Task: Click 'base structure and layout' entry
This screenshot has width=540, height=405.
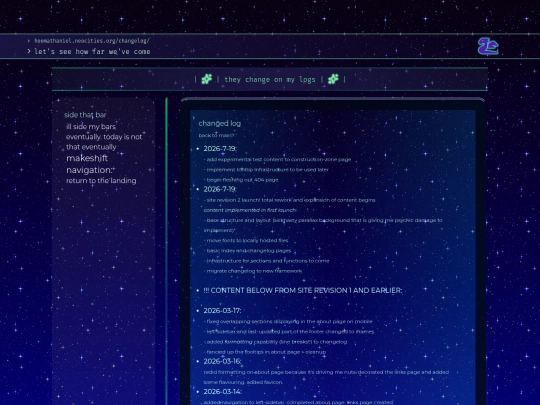Action: pyautogui.click(x=323, y=225)
